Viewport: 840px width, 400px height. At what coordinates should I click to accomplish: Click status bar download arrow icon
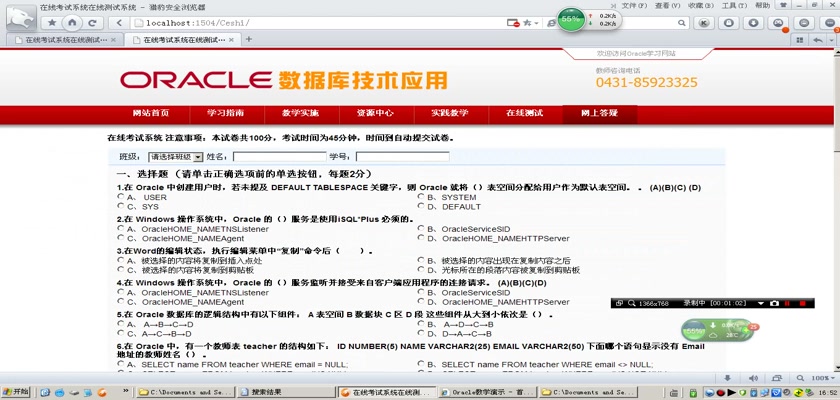point(728,378)
